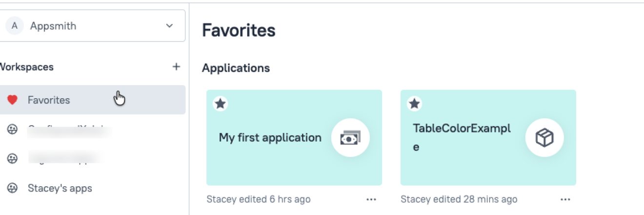The image size is (644, 215).
Task: Unfavorite My first application using its star
Action: point(221,104)
